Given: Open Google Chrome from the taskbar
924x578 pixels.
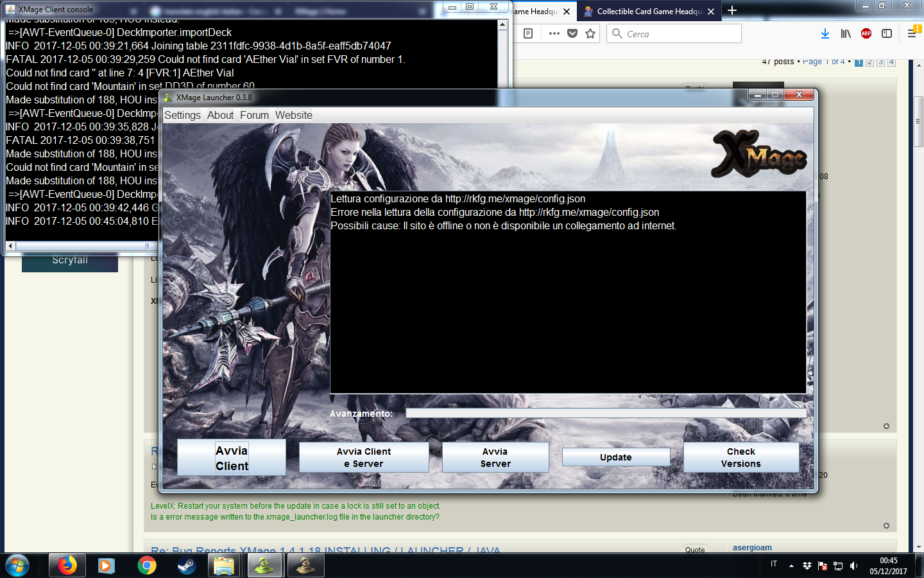Looking at the screenshot, I should tap(147, 565).
